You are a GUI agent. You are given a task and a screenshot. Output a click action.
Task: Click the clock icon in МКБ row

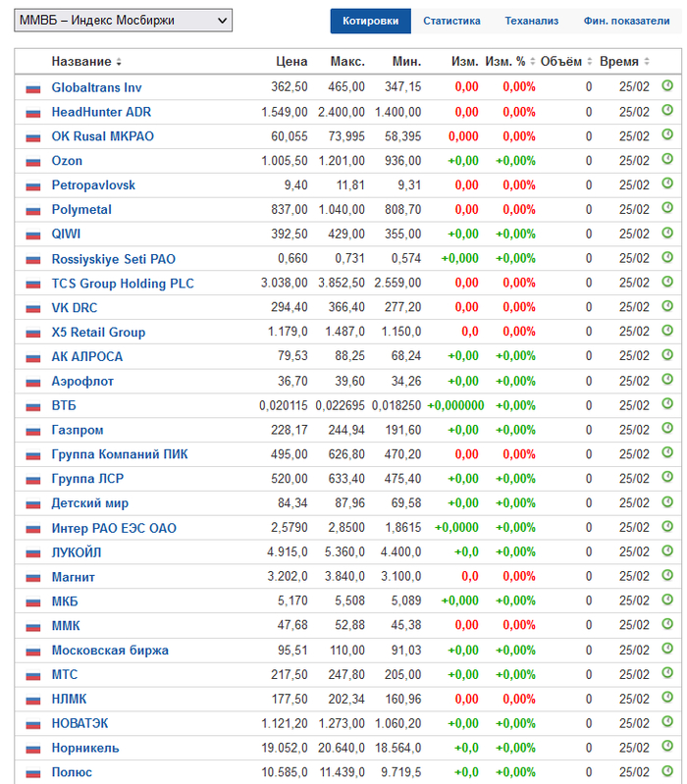pyautogui.click(x=667, y=600)
